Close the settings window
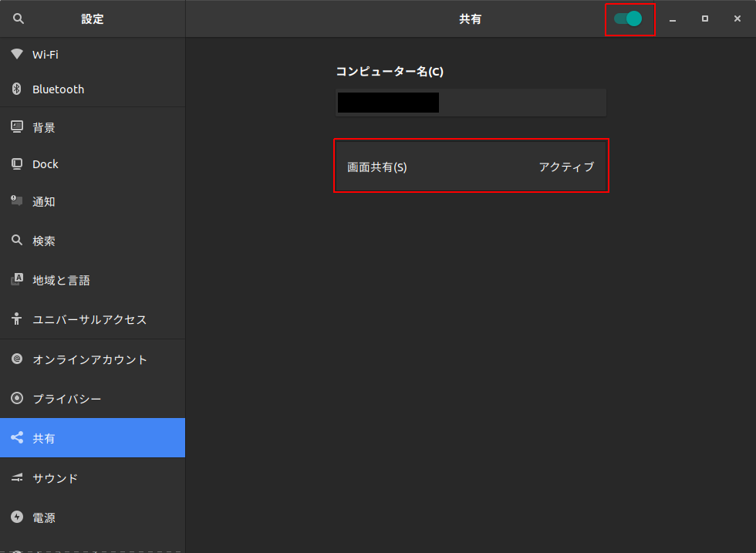The width and height of the screenshot is (756, 553). (737, 19)
